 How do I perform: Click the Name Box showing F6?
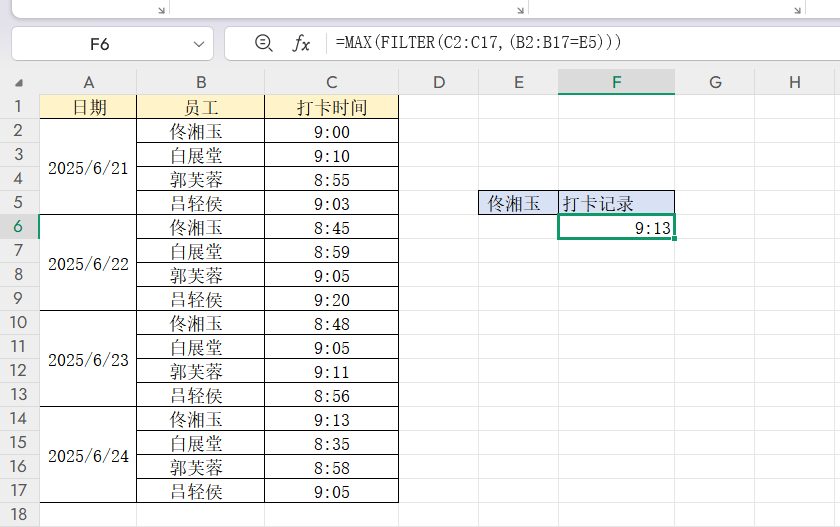point(100,44)
